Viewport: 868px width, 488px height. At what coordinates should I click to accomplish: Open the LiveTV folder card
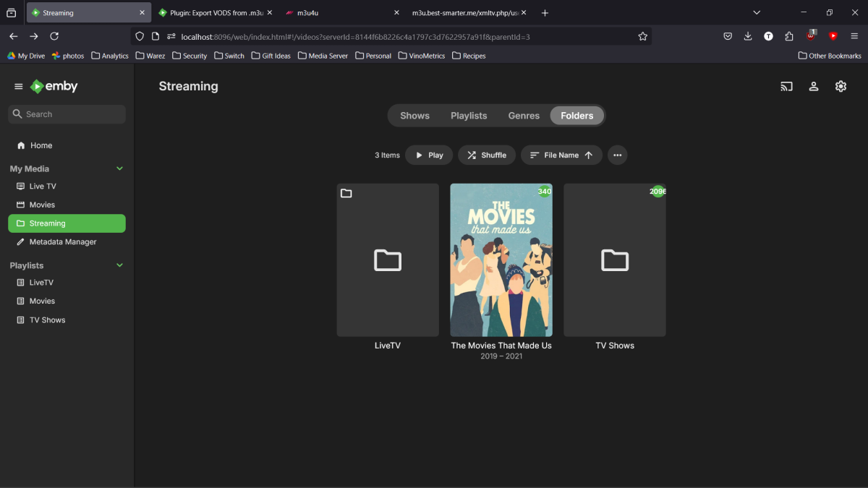tap(388, 260)
